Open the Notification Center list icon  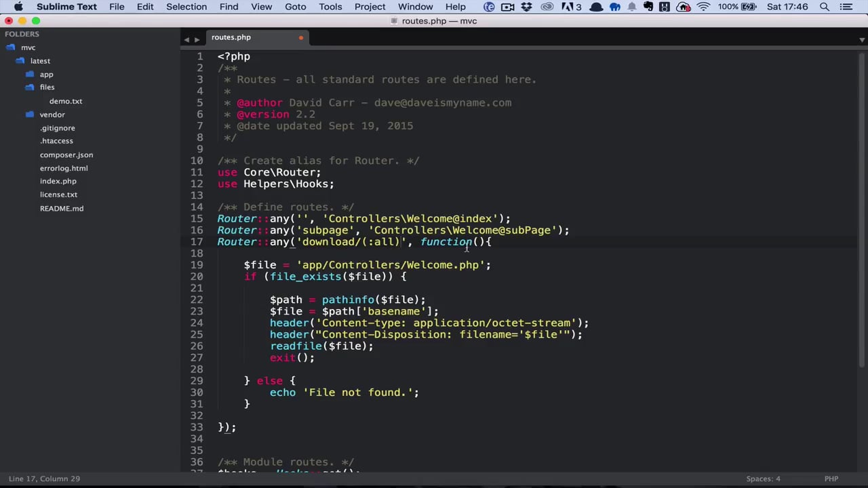[x=846, y=7]
